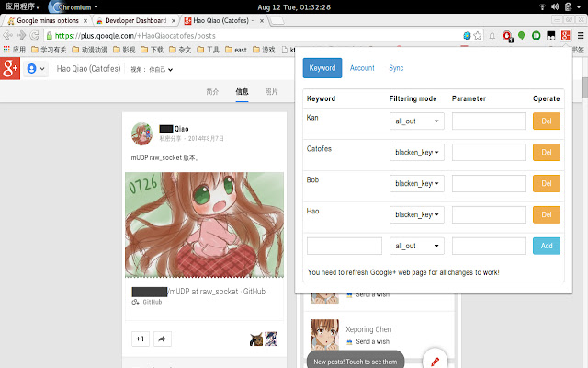The height and width of the screenshot is (368, 588).
Task: Open the 游戏 bookmark folder
Action: click(x=264, y=50)
